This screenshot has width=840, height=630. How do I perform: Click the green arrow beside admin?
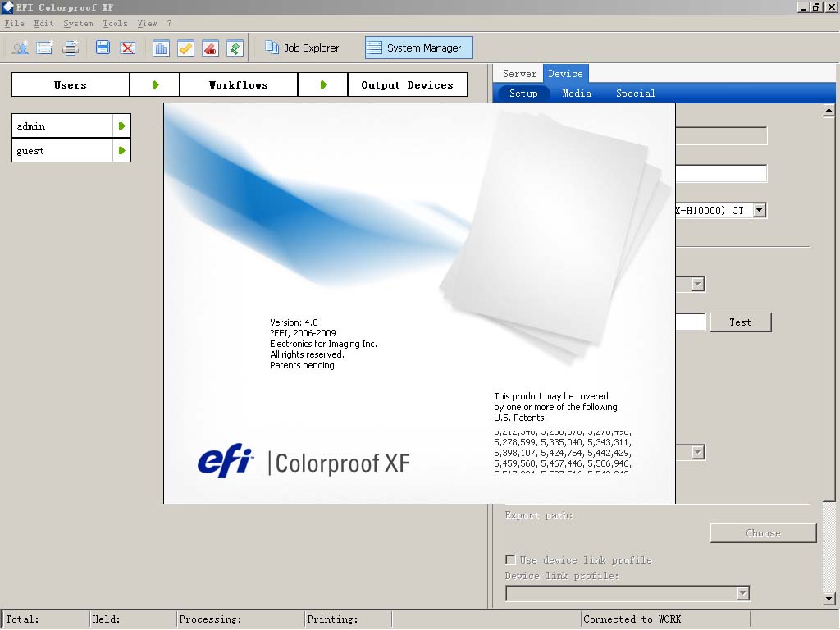[121, 126]
